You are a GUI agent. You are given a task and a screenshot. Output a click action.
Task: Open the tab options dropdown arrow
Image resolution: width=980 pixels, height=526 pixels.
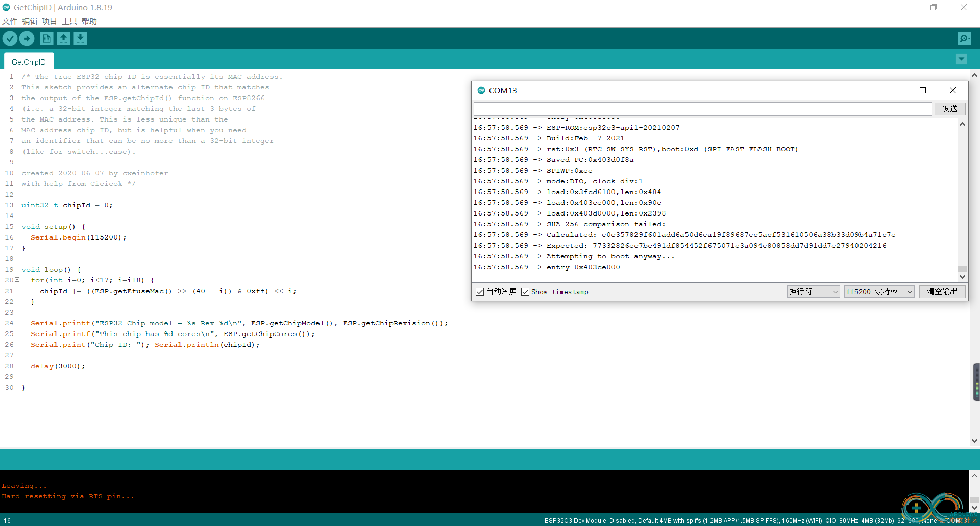tap(961, 59)
